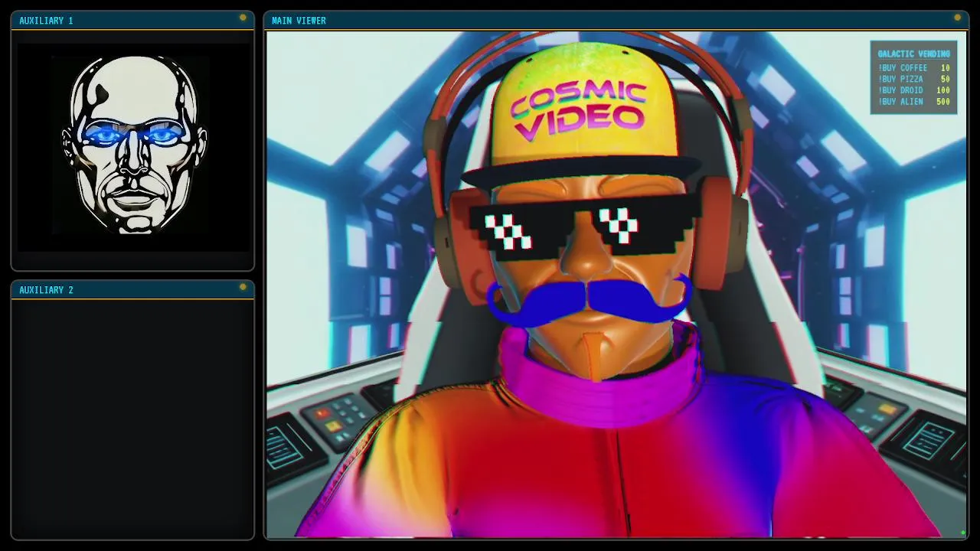The height and width of the screenshot is (551, 980).
Task: Select the !BUY ALIEN 500 entry
Action: click(913, 102)
